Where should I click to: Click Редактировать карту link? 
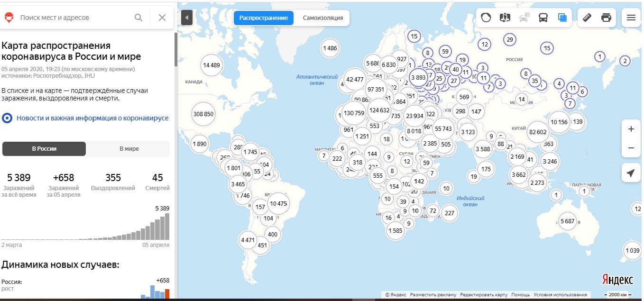[484, 295]
